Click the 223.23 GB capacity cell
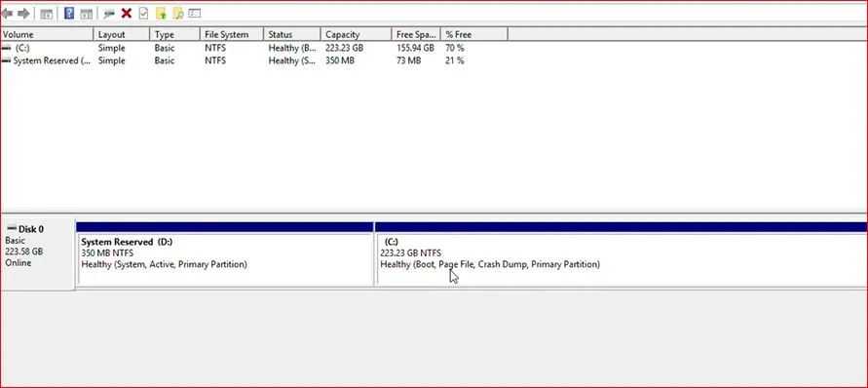This screenshot has width=868, height=388. [344, 48]
